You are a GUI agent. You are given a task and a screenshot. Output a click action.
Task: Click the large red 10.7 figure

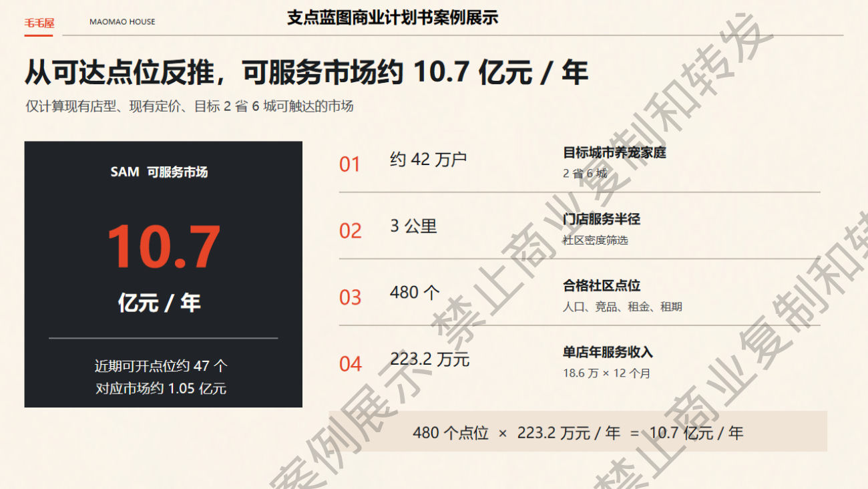coord(164,247)
